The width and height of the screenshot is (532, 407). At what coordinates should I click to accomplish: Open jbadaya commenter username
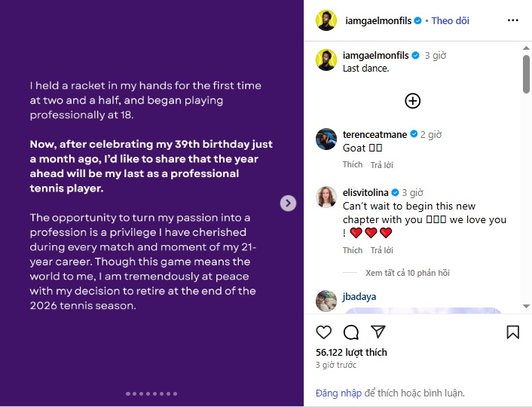click(x=359, y=297)
